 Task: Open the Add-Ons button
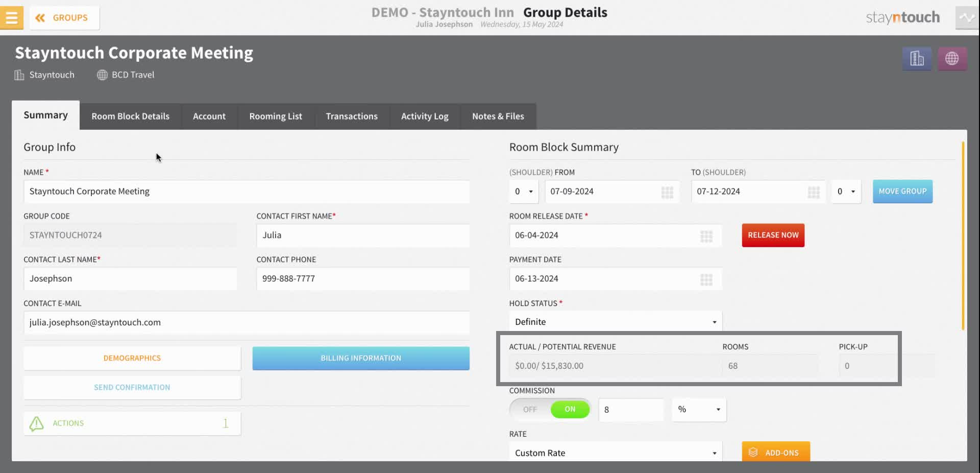click(x=776, y=453)
